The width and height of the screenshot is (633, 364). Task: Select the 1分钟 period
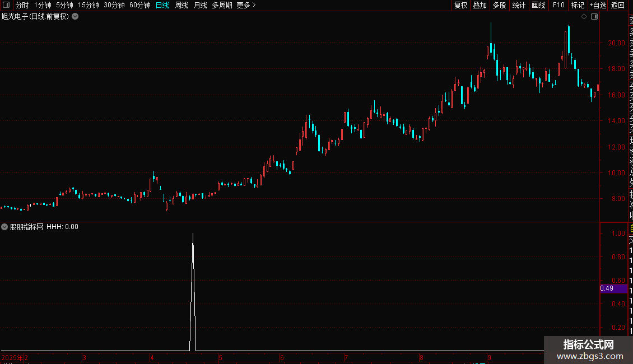pos(43,5)
